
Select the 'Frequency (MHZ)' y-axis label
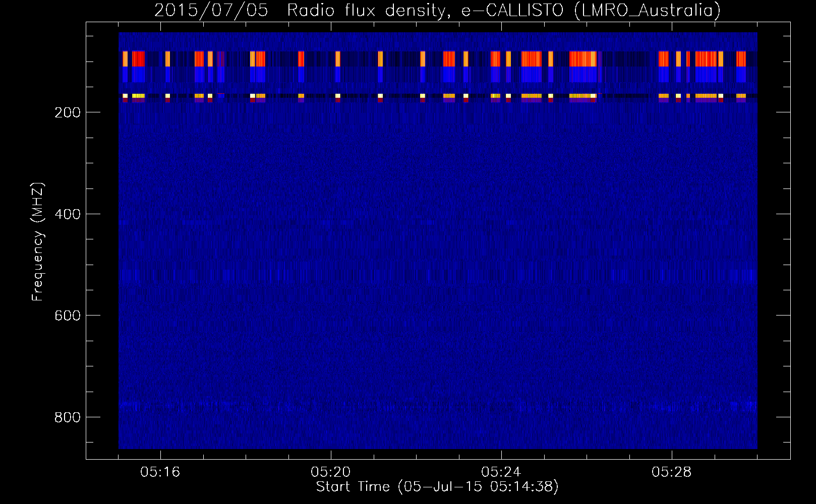click(38, 242)
